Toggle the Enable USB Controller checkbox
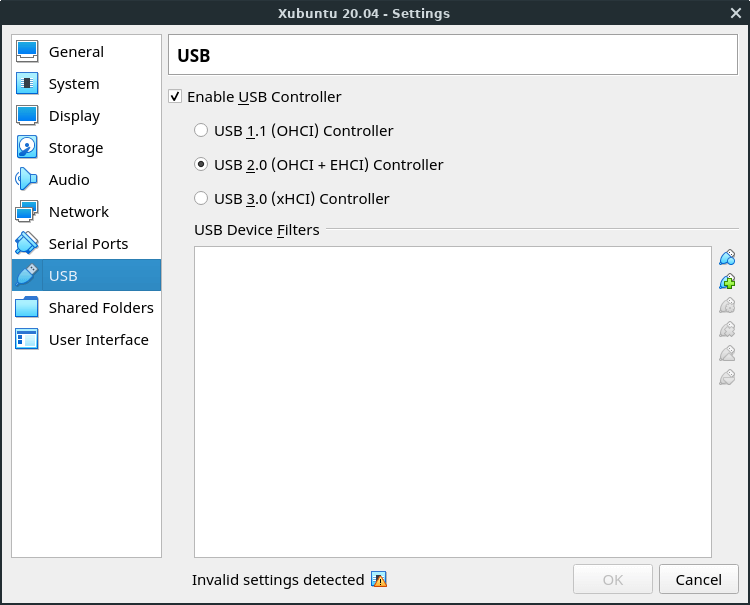 175,97
